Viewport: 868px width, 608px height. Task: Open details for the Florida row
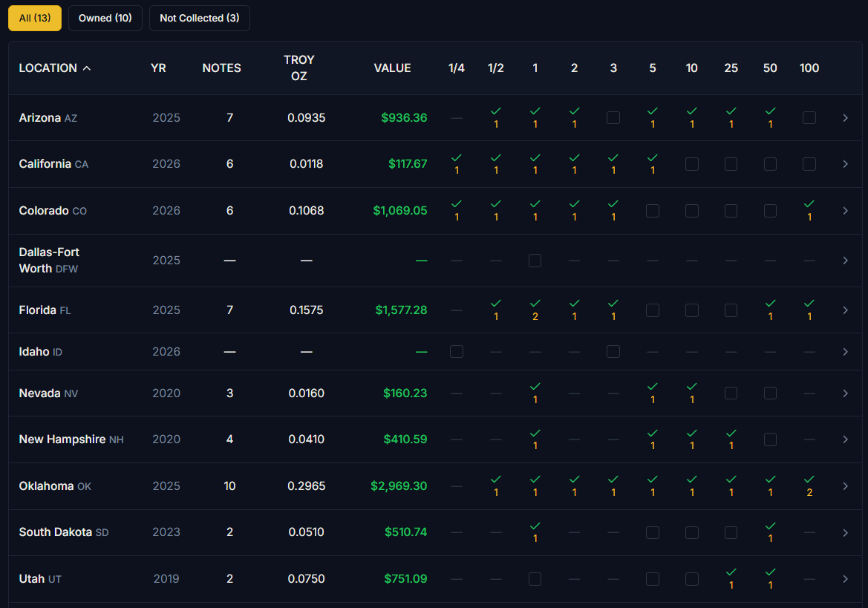point(845,310)
